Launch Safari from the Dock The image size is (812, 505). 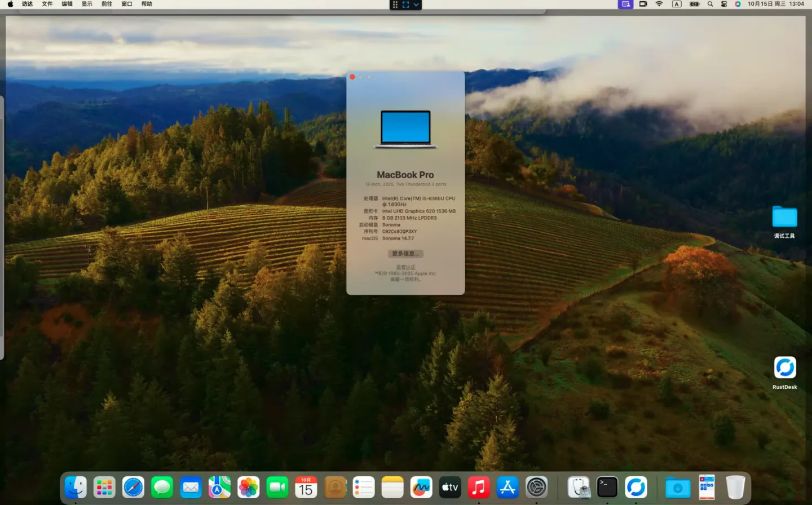133,487
